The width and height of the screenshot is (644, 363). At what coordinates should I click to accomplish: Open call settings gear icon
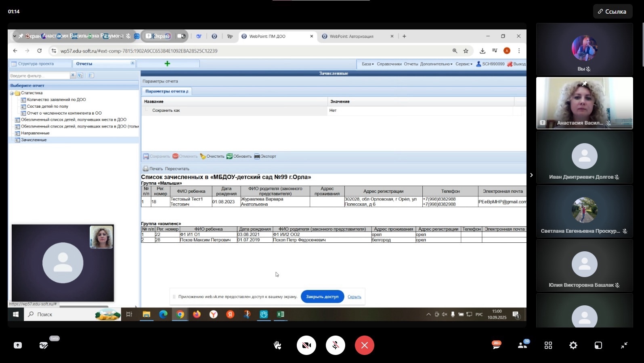(x=573, y=345)
